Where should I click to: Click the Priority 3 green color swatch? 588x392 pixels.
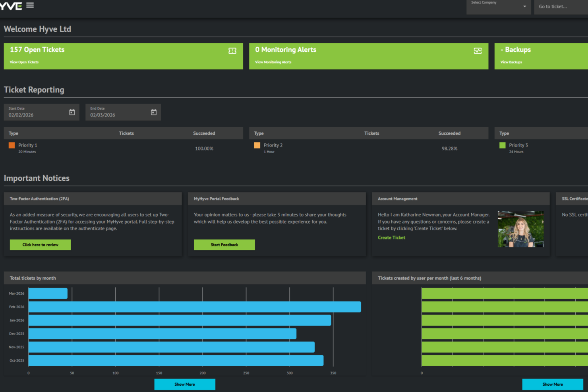pyautogui.click(x=502, y=145)
